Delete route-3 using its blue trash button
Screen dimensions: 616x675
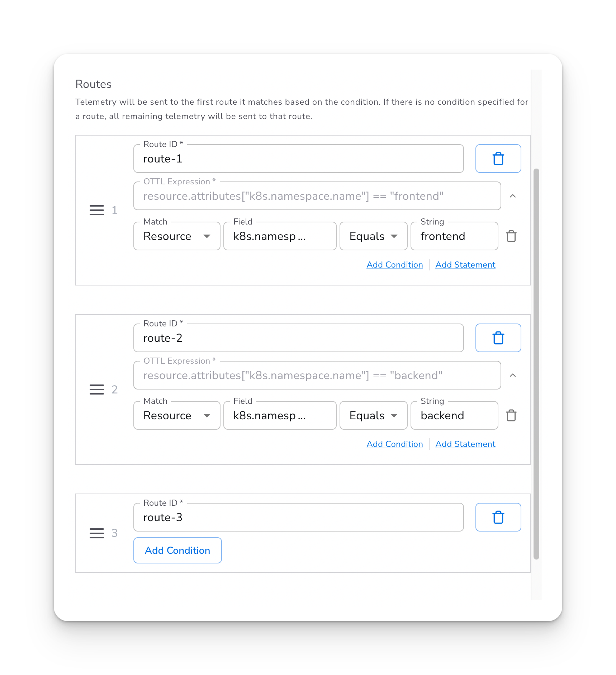[498, 517]
